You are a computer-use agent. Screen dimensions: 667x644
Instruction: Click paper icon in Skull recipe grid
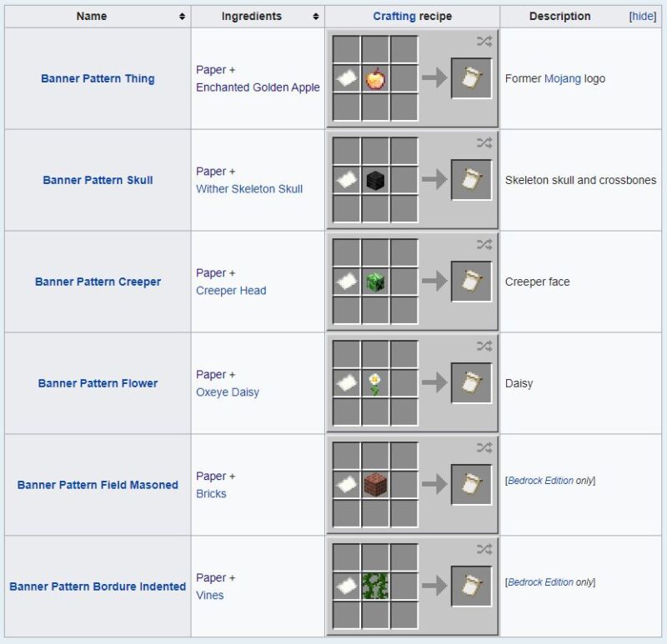coord(347,180)
